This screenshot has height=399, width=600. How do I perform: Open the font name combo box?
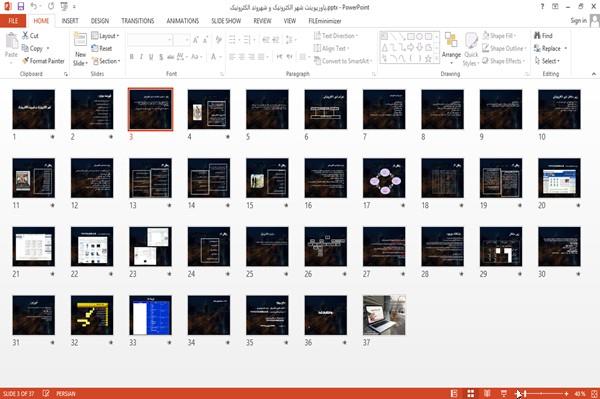149,40
